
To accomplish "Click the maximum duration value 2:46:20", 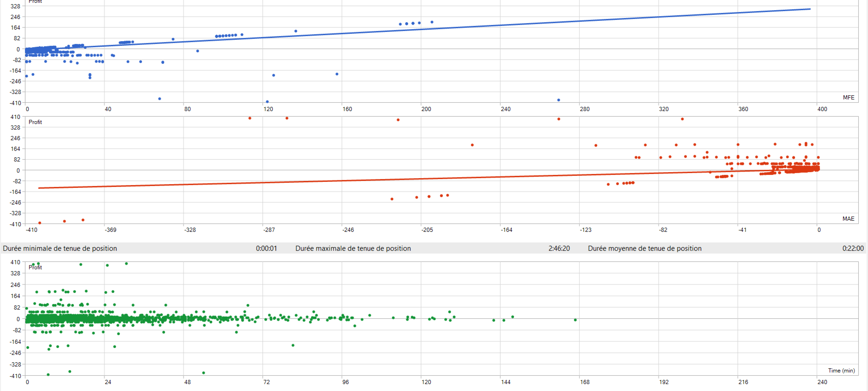I will [x=559, y=248].
